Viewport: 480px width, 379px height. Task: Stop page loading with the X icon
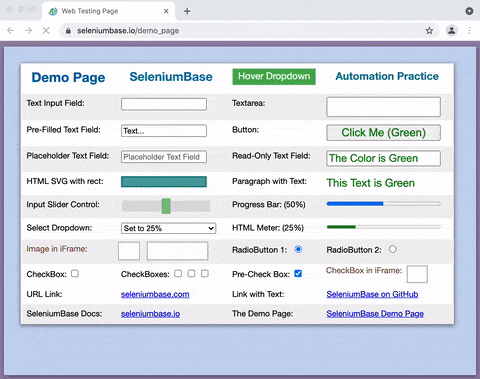tap(46, 31)
